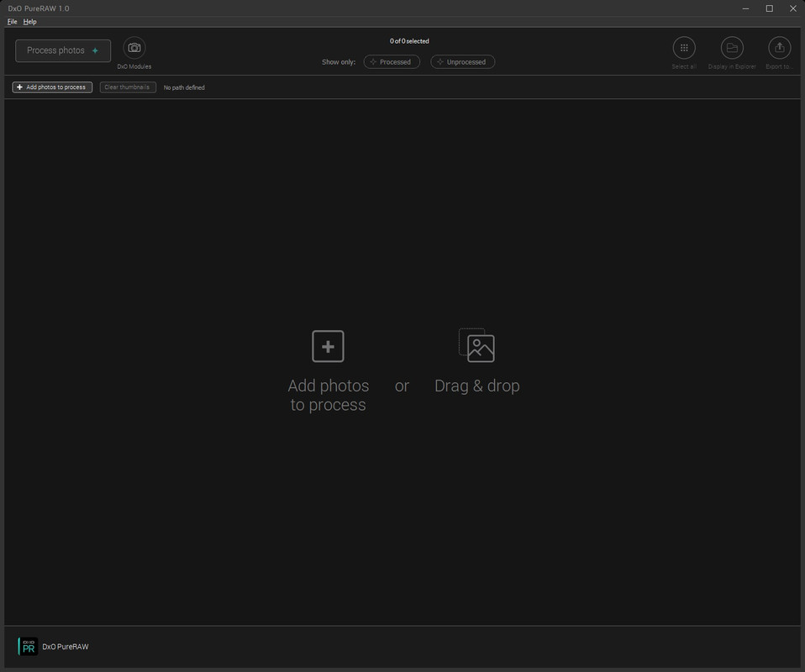Close the DxO PureRAW window
Image resolution: width=805 pixels, height=672 pixels.
click(792, 8)
